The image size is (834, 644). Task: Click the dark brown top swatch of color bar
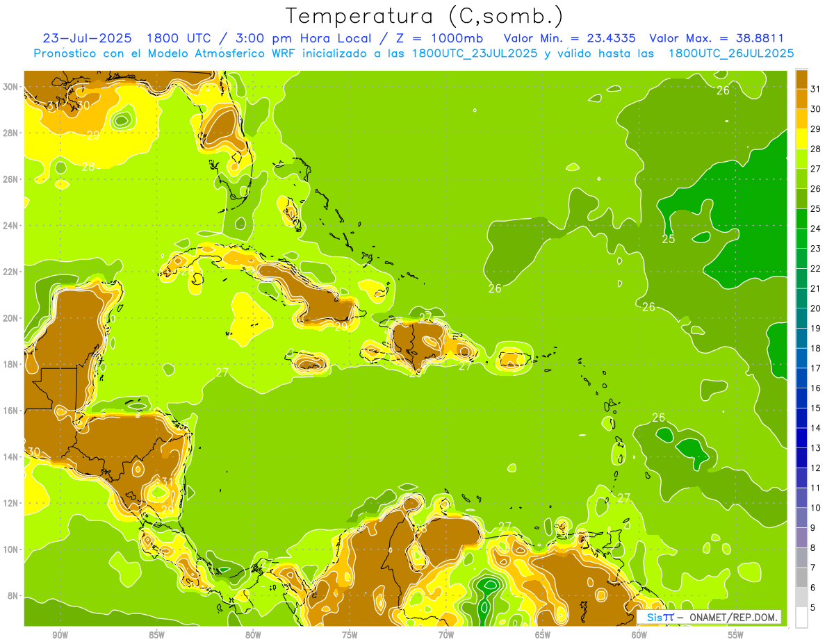(x=801, y=79)
